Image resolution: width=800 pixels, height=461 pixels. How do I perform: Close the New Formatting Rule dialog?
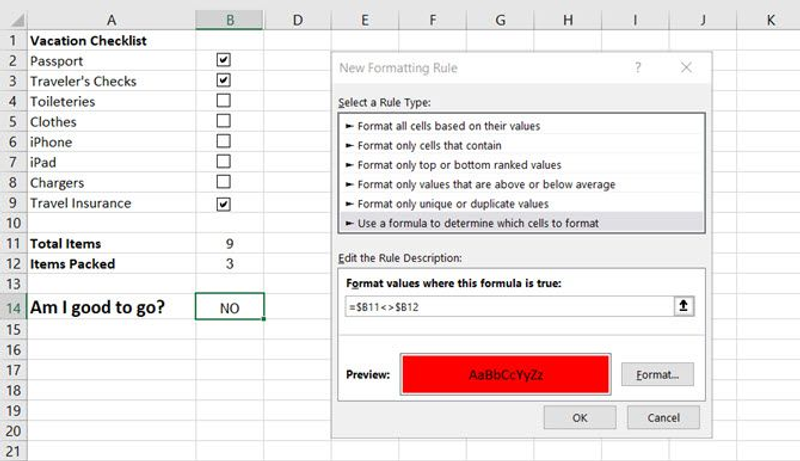686,68
